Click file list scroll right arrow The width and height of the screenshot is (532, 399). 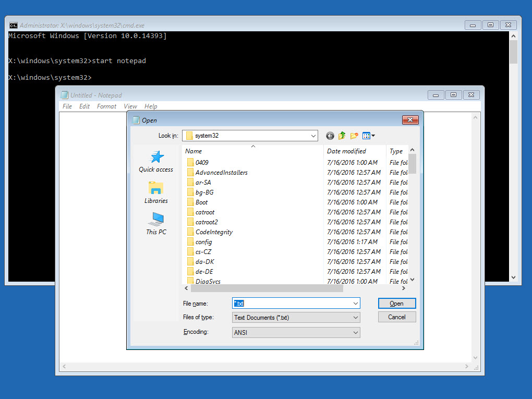(403, 288)
